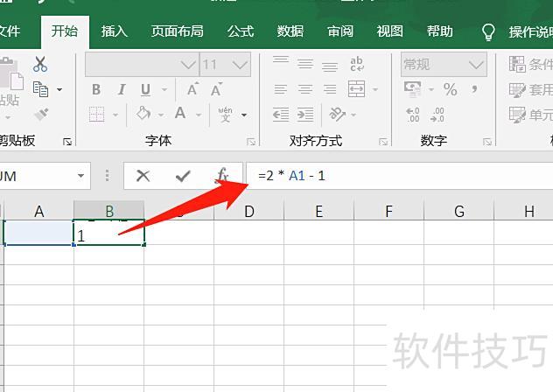Click Increase Decimal icon
553x392 pixels.
413,115
